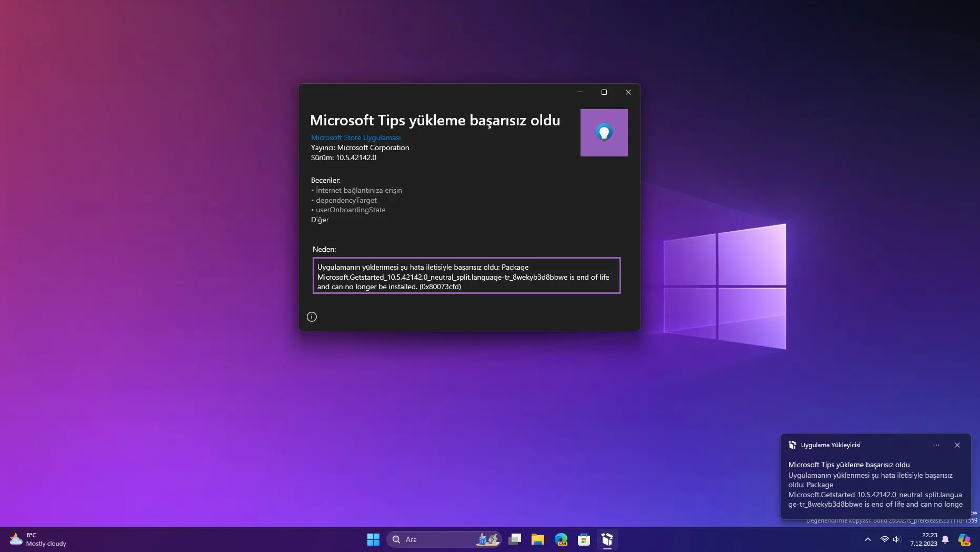
Task: Open Task View from taskbar
Action: [x=515, y=539]
